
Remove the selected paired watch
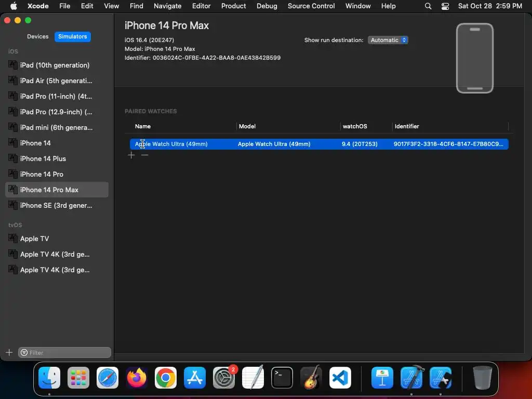pyautogui.click(x=145, y=155)
